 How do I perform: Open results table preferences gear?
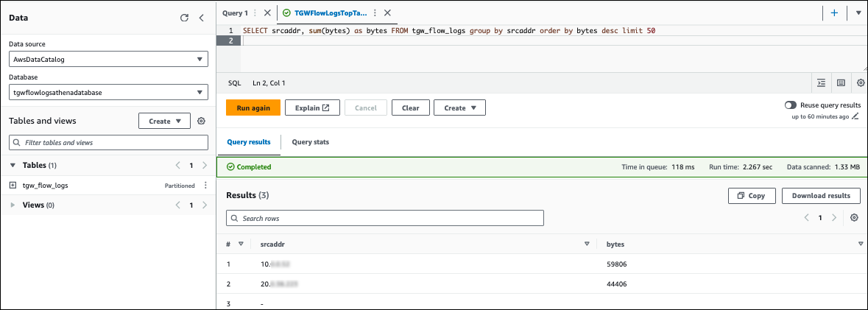pos(855,218)
